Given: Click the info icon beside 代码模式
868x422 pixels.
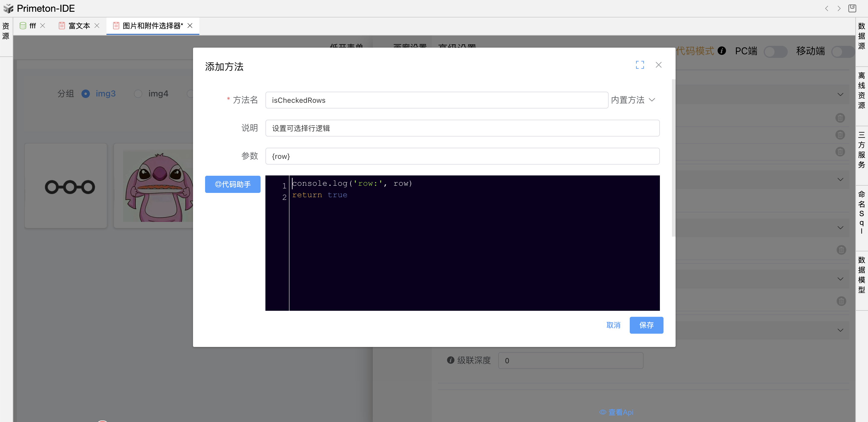Looking at the screenshot, I should [722, 51].
